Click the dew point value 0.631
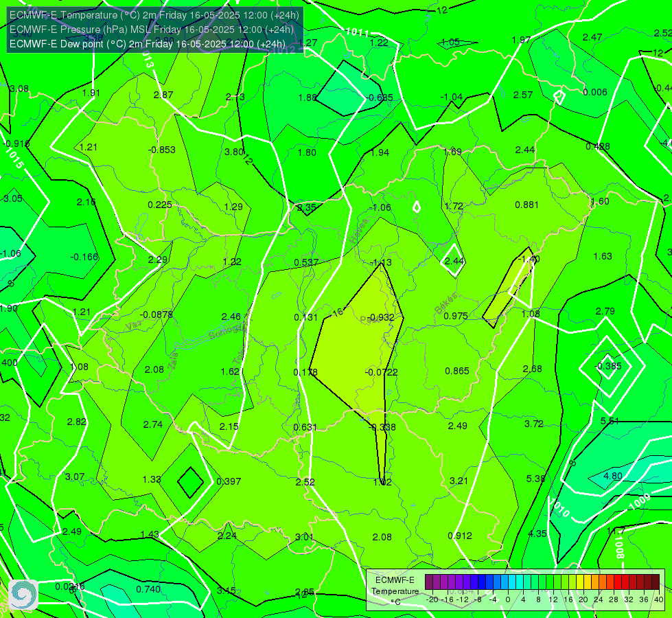 [x=305, y=427]
